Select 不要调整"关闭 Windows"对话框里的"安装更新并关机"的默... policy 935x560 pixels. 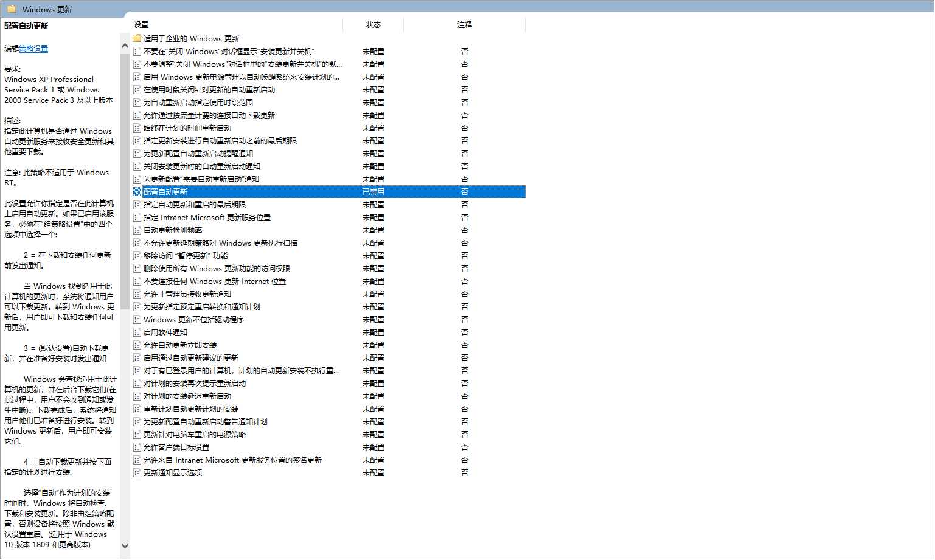243,64
